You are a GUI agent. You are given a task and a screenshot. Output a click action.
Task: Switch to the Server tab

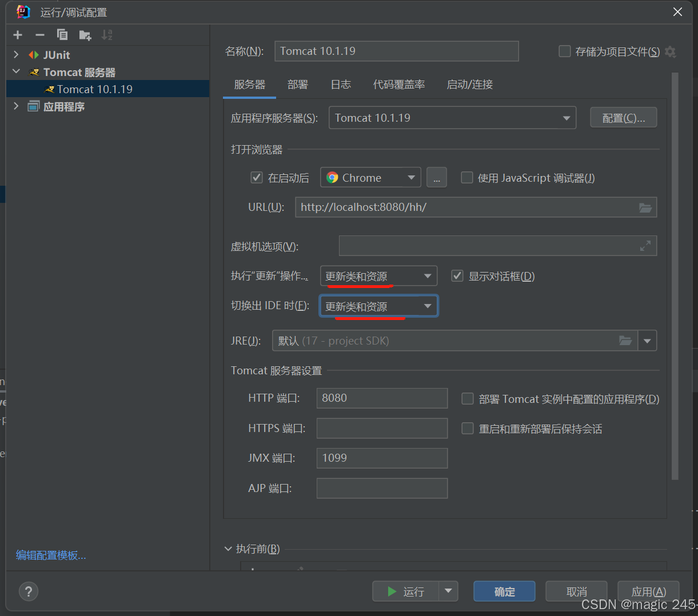click(250, 85)
